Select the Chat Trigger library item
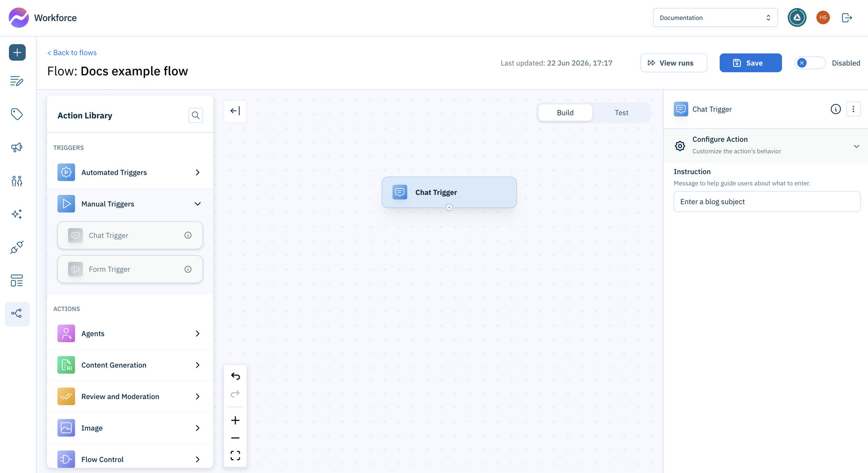 [130, 235]
